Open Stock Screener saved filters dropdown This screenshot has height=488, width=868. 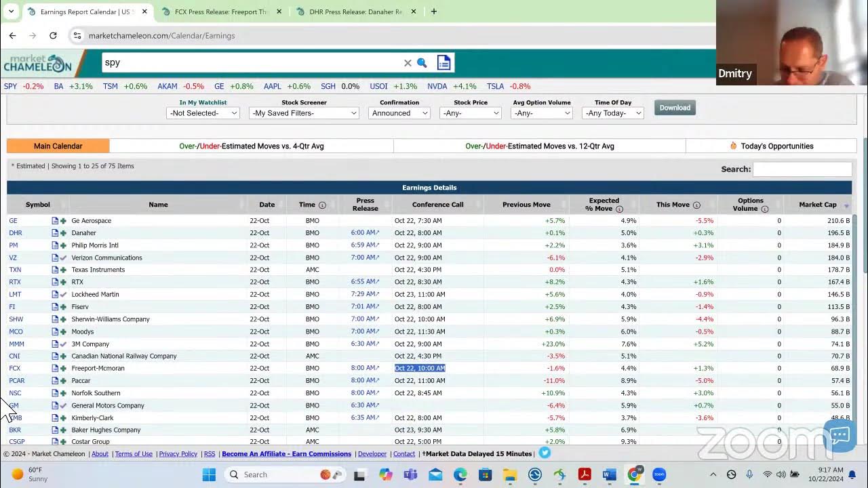(x=304, y=113)
